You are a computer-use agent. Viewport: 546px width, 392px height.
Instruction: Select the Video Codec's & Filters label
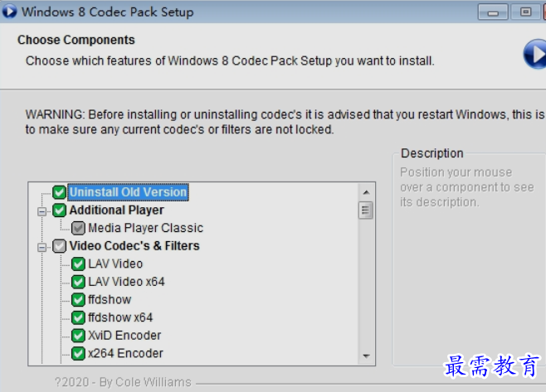[134, 246]
